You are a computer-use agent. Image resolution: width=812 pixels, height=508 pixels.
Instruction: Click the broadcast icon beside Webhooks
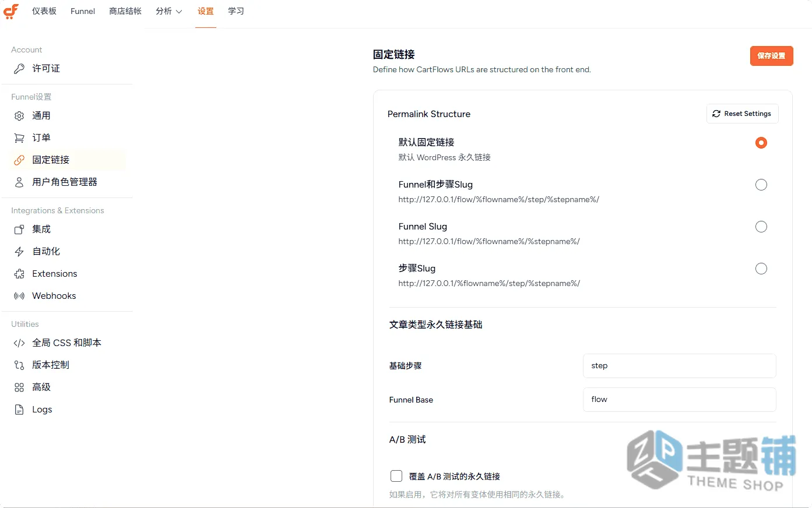click(x=19, y=296)
